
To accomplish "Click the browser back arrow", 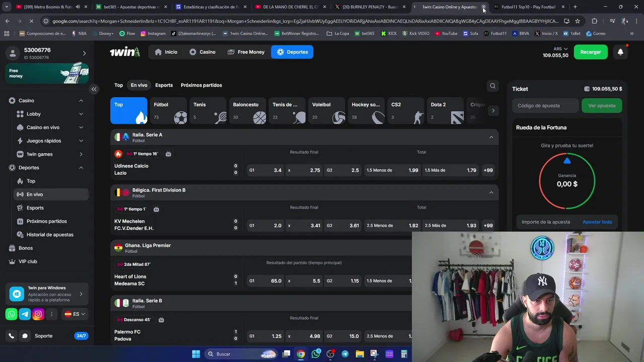I will [7, 21].
